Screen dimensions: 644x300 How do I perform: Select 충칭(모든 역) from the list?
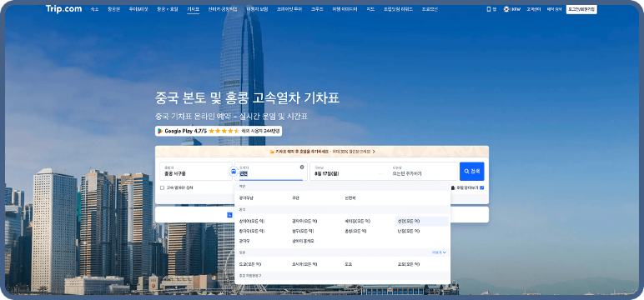(x=355, y=231)
